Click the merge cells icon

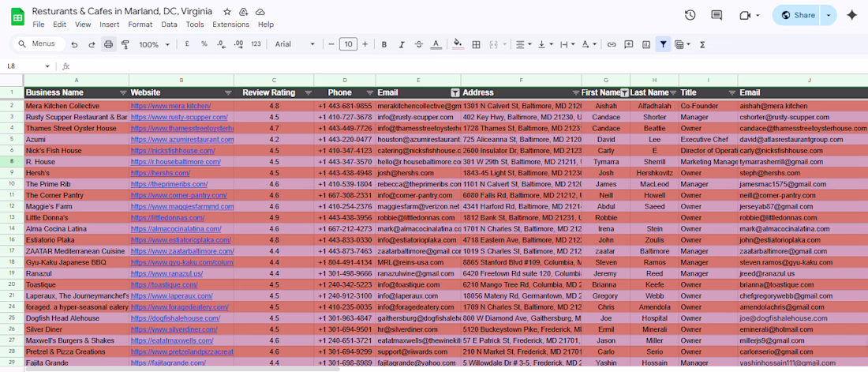(493, 44)
